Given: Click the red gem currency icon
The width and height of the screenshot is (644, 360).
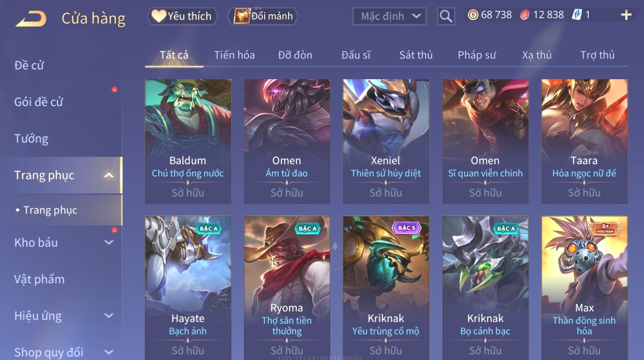Looking at the screenshot, I should pyautogui.click(x=525, y=15).
